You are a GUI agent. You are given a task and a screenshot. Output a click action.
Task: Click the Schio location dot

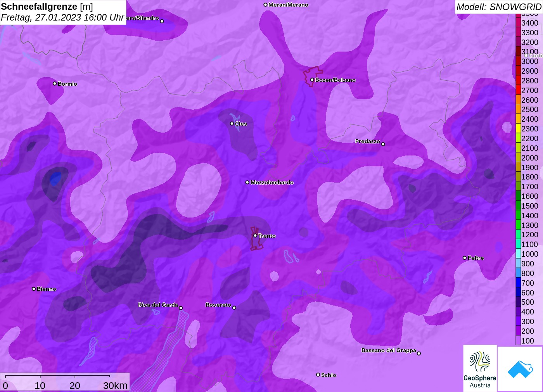(318, 375)
